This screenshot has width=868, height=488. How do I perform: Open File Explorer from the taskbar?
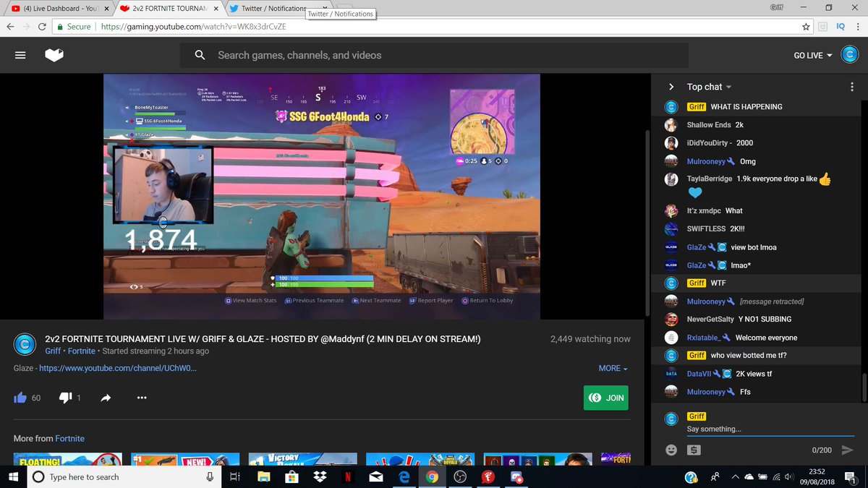263,477
